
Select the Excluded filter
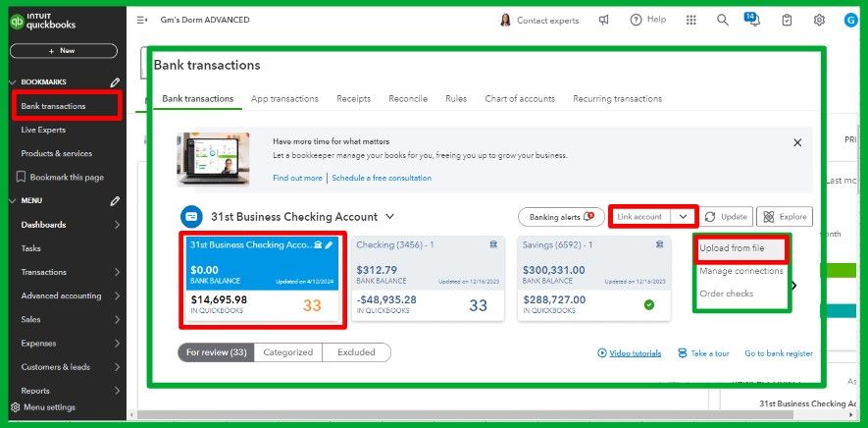[x=356, y=352]
